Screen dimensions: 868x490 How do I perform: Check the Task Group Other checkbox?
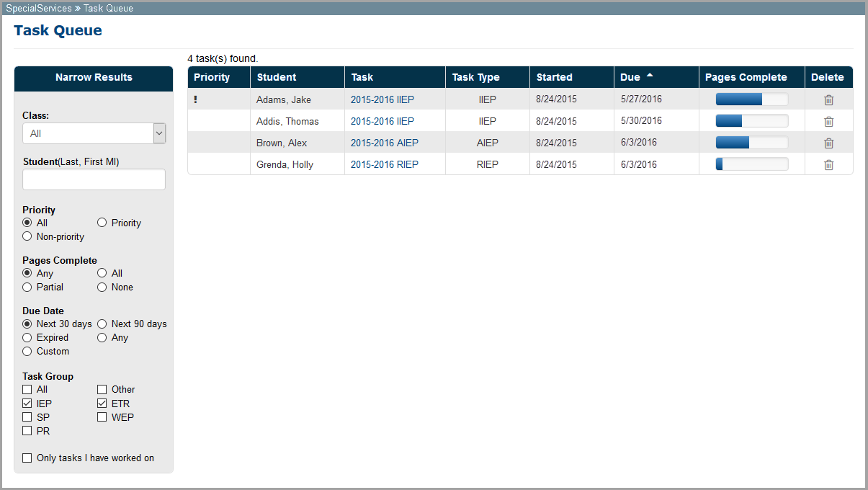[x=102, y=389]
